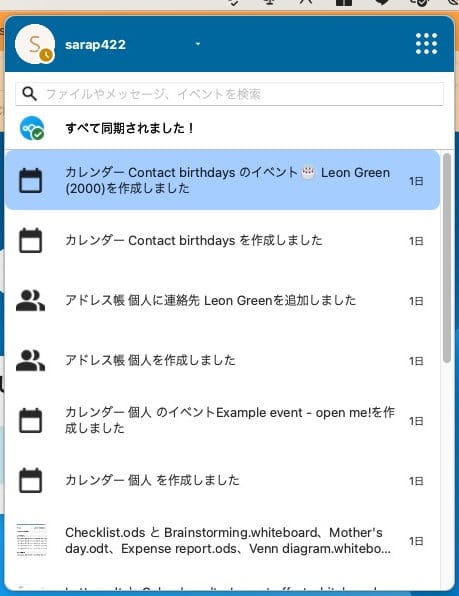Viewport: 459px width, 596px height.
Task: Click the sarap422 username label
Action: pyautogui.click(x=95, y=44)
